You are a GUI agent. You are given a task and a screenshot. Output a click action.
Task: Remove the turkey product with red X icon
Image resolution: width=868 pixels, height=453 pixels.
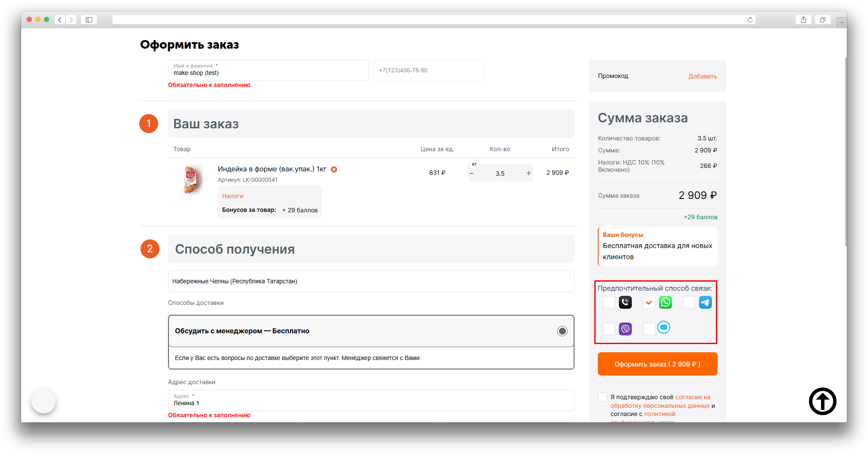point(334,170)
